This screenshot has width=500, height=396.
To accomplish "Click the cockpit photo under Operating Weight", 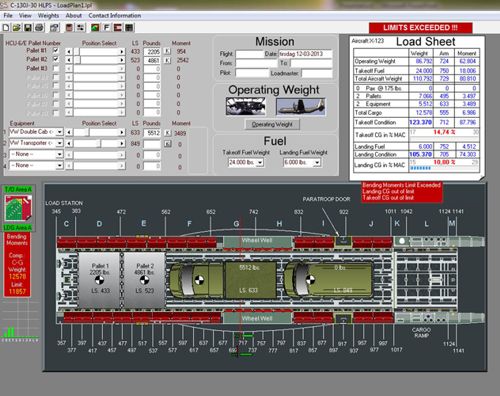I will [x=246, y=106].
